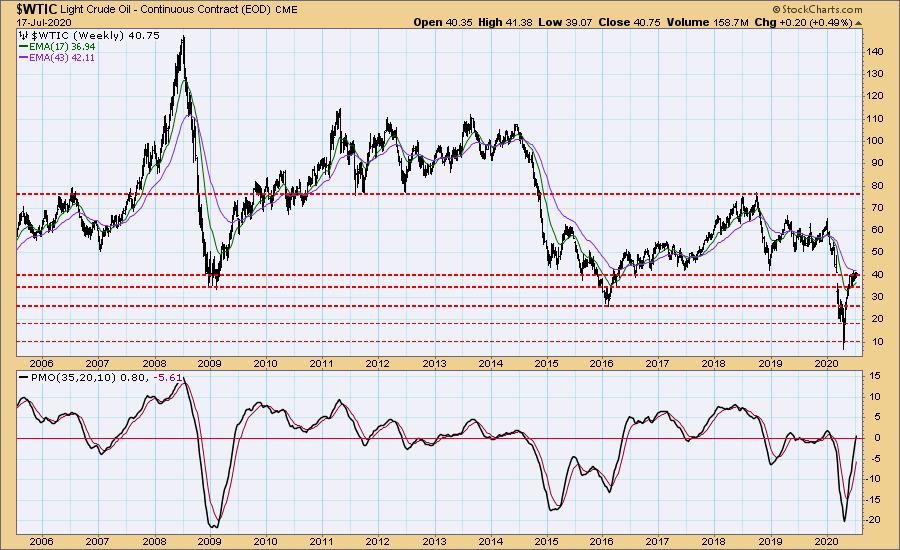Click the -5 label on PMO axis
This screenshot has width=900, height=550.
(x=875, y=458)
